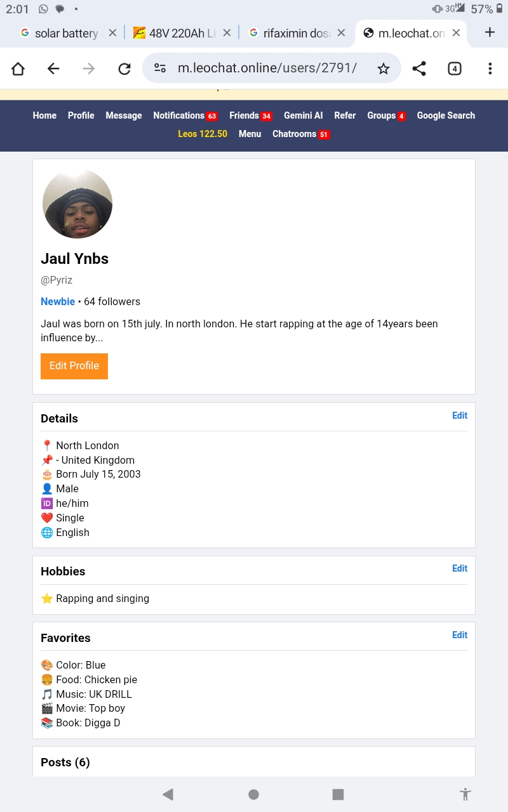Click the Newbie rank link

pos(58,301)
